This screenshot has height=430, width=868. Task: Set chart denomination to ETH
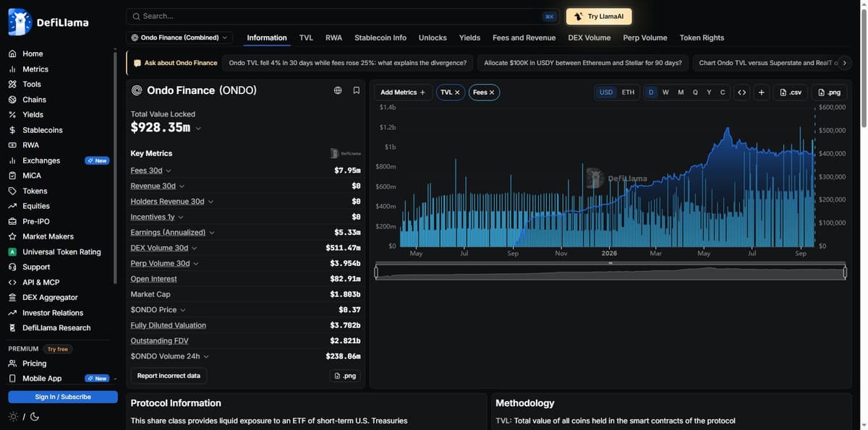pyautogui.click(x=628, y=93)
